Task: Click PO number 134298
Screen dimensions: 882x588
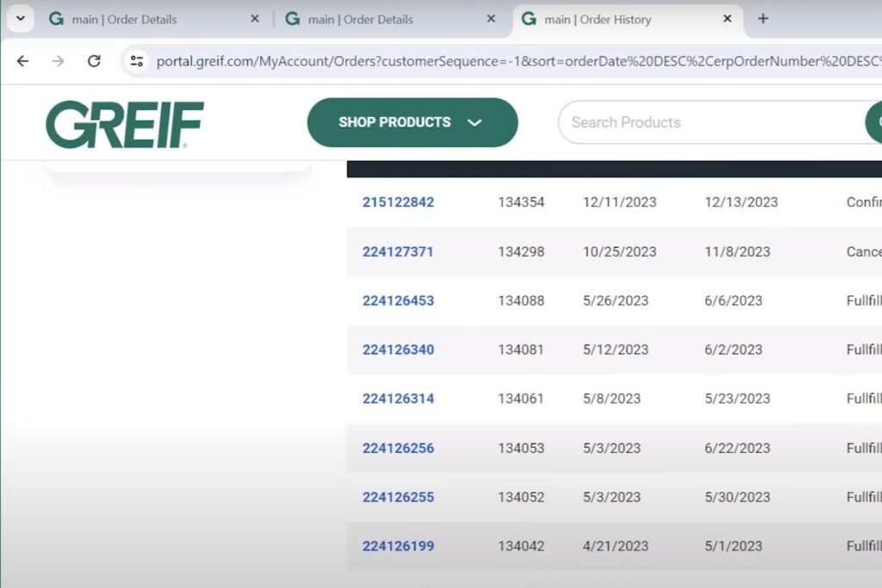Action: (521, 252)
